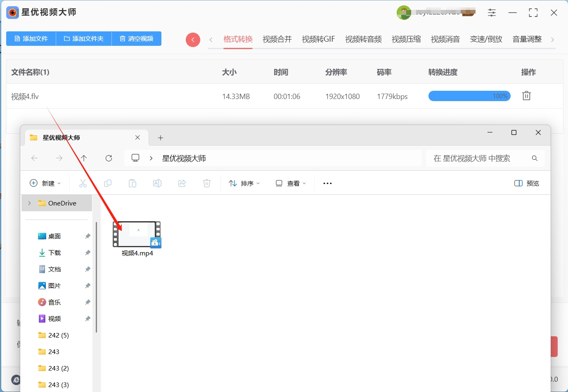Toggle the 预览 preview pane
Screen dimensions: 568x392
(x=527, y=183)
